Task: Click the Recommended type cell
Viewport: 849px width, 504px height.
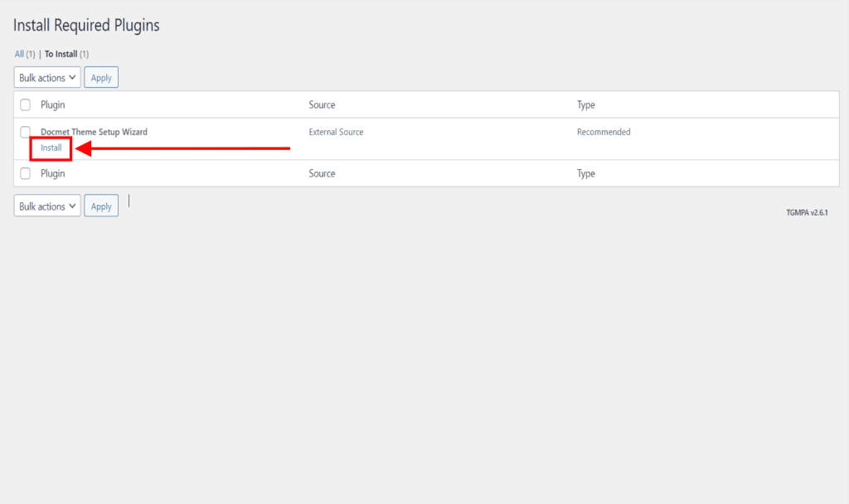Action: (604, 132)
